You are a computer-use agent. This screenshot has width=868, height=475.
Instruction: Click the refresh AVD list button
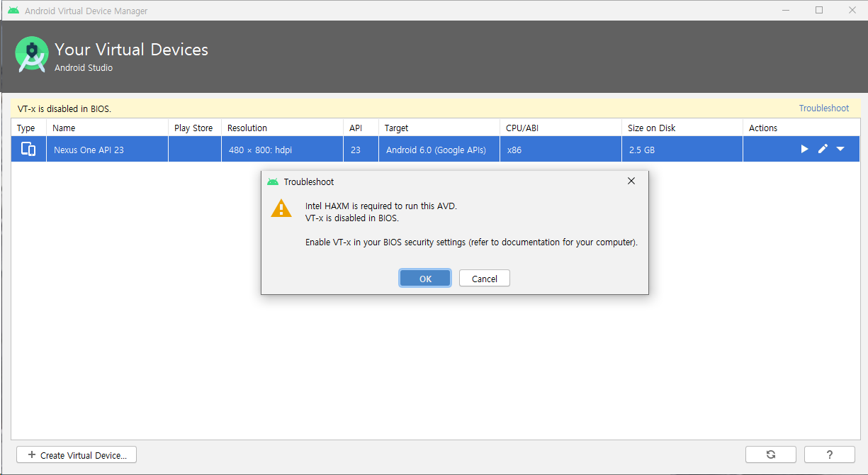click(770, 454)
